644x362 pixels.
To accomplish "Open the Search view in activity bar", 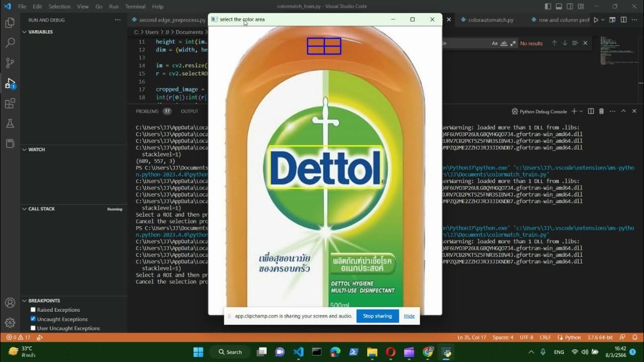I will coord(10,43).
